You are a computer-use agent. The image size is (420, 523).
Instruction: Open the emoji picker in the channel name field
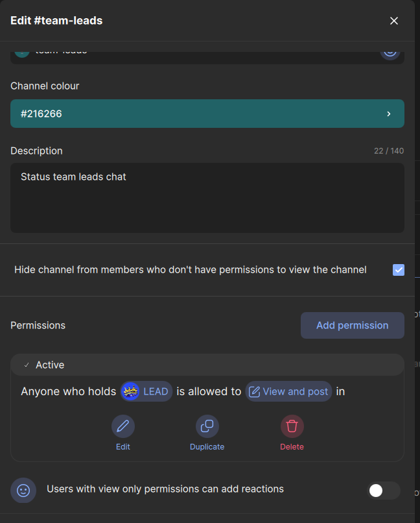click(x=390, y=53)
